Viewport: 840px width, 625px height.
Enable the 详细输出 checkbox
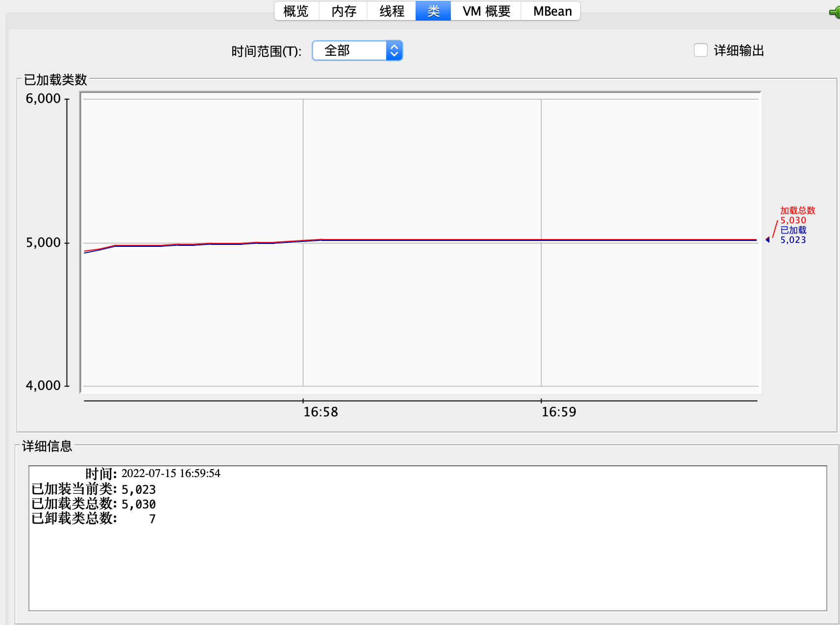(701, 50)
